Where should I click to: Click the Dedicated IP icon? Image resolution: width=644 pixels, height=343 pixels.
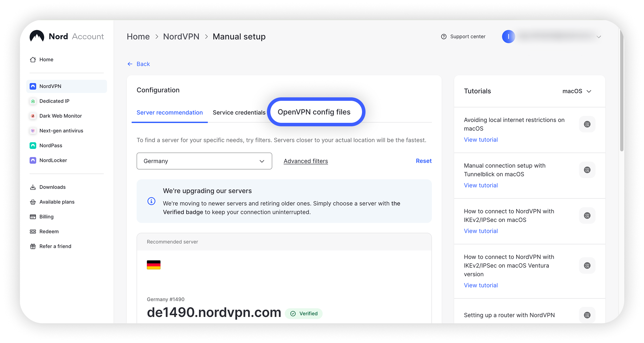coord(33,101)
